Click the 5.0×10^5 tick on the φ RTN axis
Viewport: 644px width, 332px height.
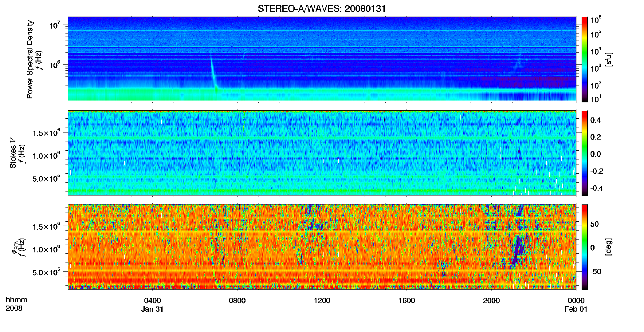[46, 272]
